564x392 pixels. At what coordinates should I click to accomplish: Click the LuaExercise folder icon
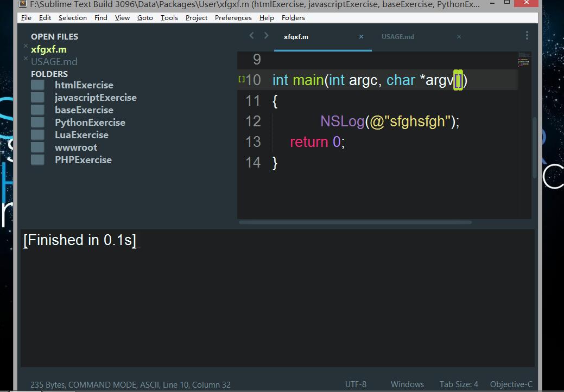(x=37, y=135)
